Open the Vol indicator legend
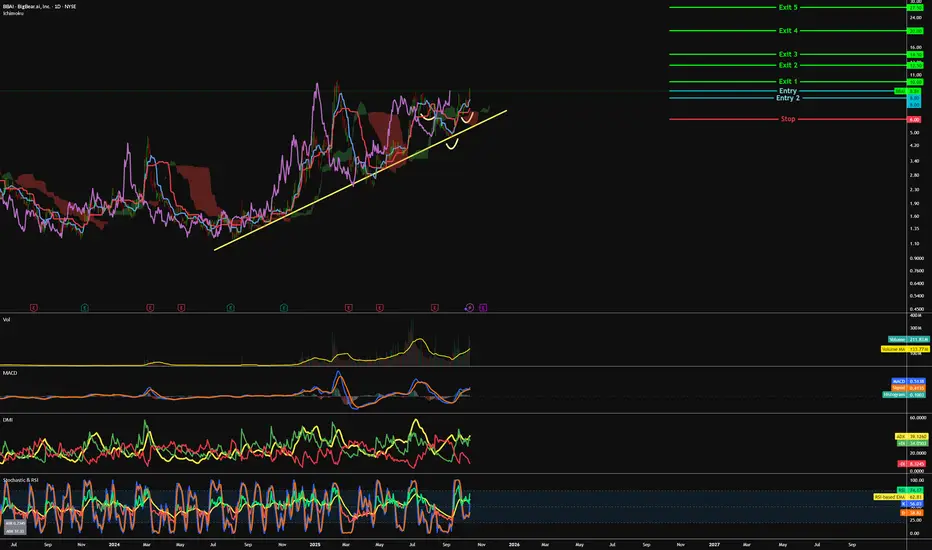 (x=7, y=319)
